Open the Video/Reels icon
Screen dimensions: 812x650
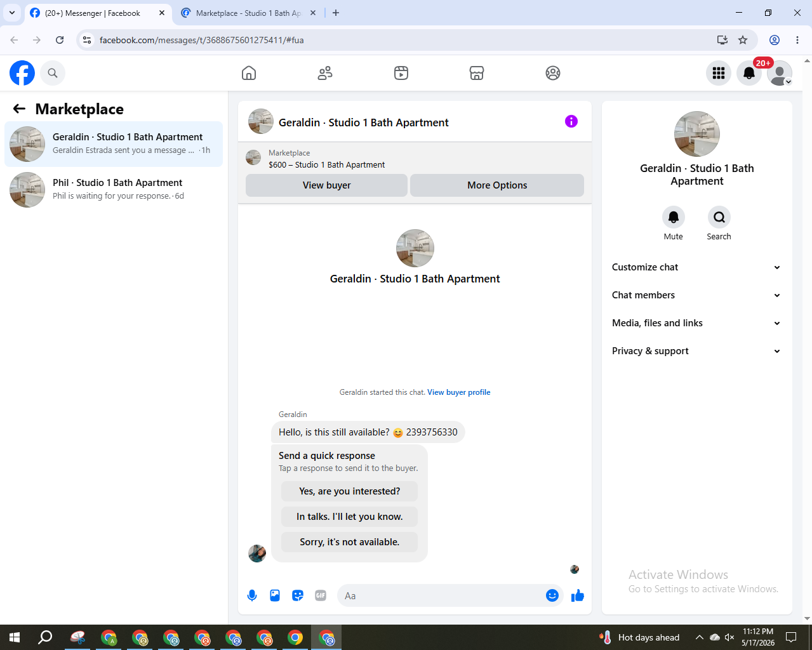(401, 73)
